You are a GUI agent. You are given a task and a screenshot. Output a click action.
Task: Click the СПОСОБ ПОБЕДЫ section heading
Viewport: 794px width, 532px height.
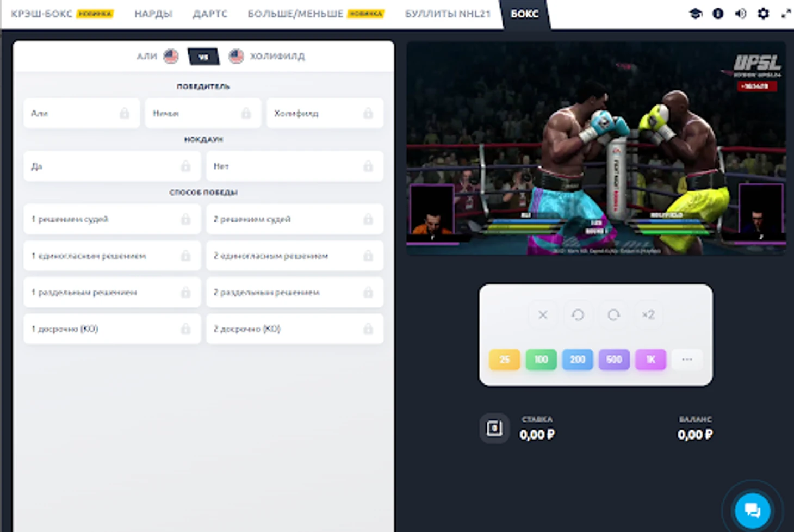click(203, 193)
